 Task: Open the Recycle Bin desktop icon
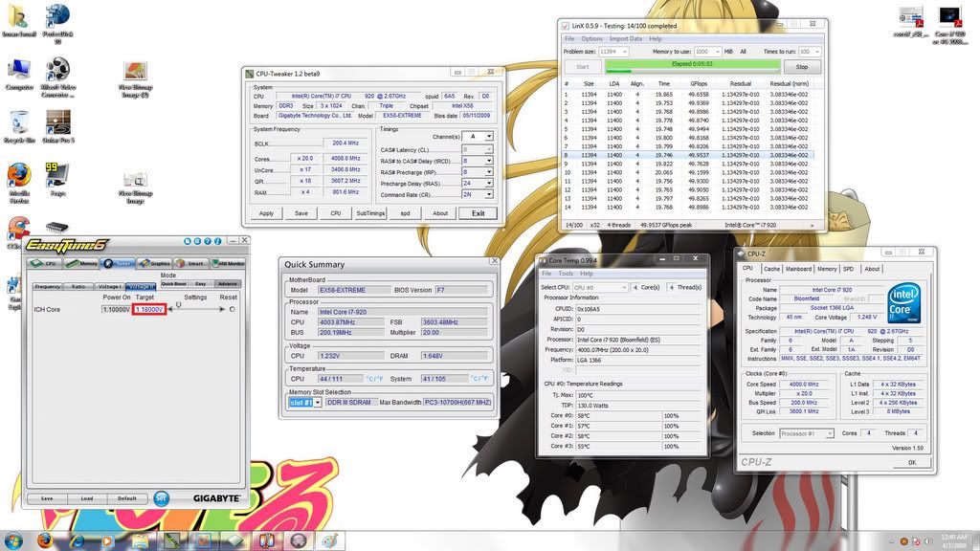click(x=18, y=123)
